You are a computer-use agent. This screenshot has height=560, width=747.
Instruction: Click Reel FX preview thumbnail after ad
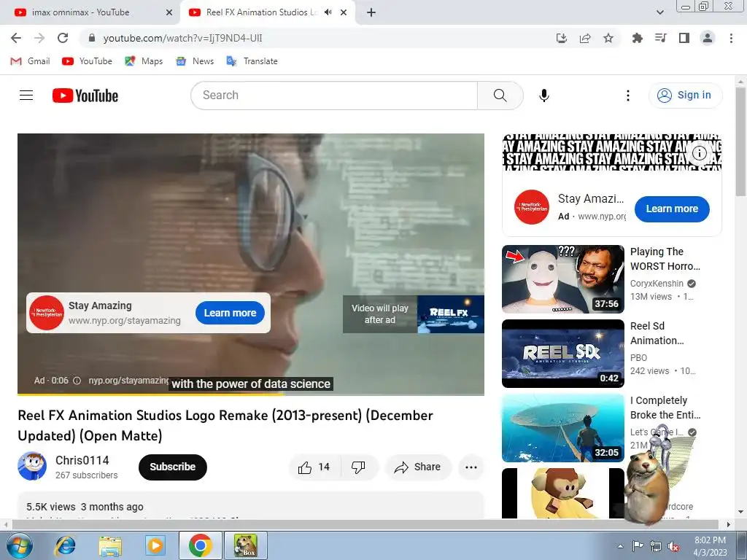(451, 314)
